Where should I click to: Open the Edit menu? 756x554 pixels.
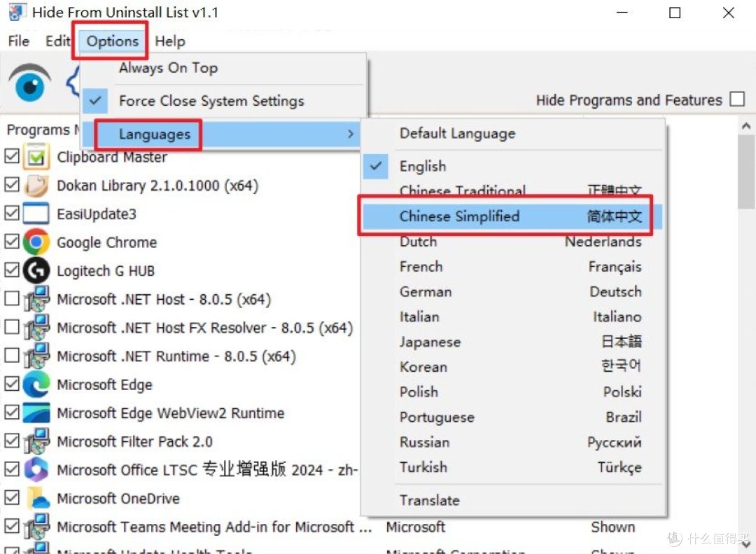click(x=58, y=41)
